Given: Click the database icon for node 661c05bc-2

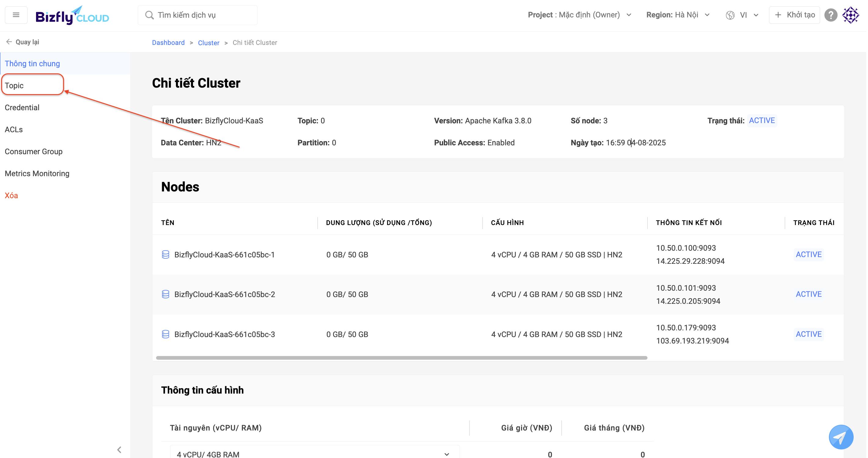Looking at the screenshot, I should (x=166, y=294).
